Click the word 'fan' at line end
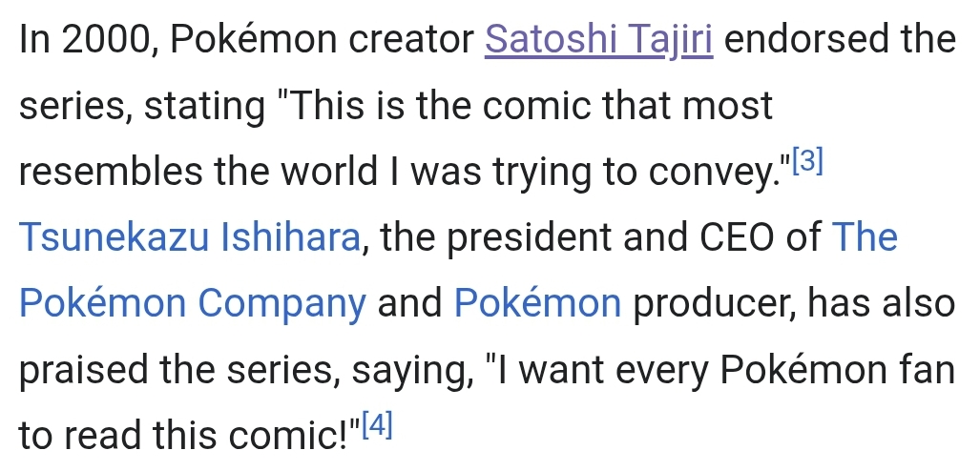Viewport: 980px width, 471px height. (926, 369)
